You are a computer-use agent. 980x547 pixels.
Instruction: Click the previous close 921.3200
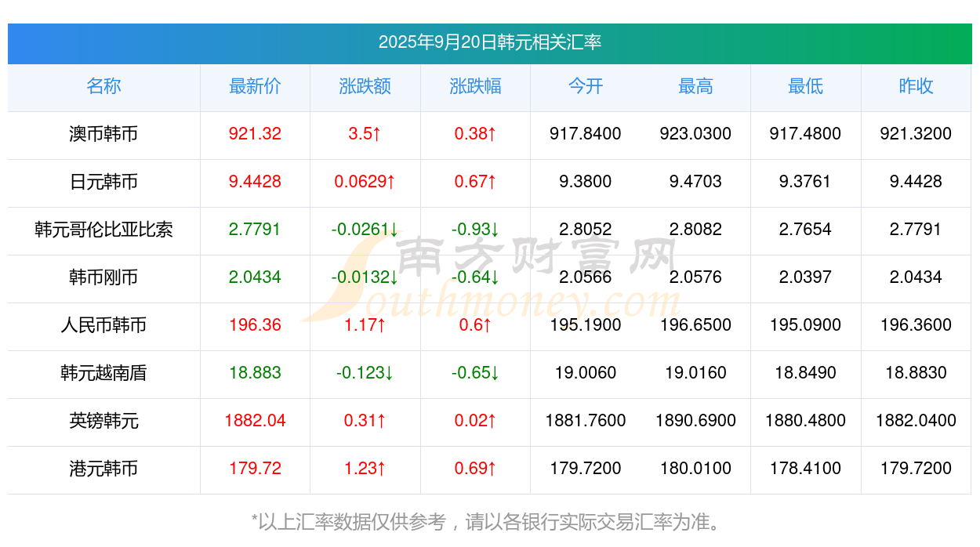pyautogui.click(x=916, y=134)
